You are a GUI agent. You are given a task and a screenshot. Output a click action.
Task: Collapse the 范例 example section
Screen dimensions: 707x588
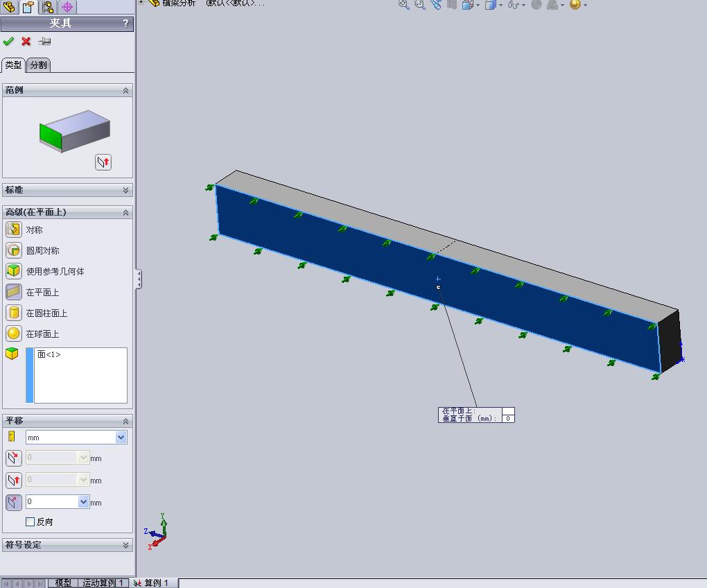(x=125, y=91)
